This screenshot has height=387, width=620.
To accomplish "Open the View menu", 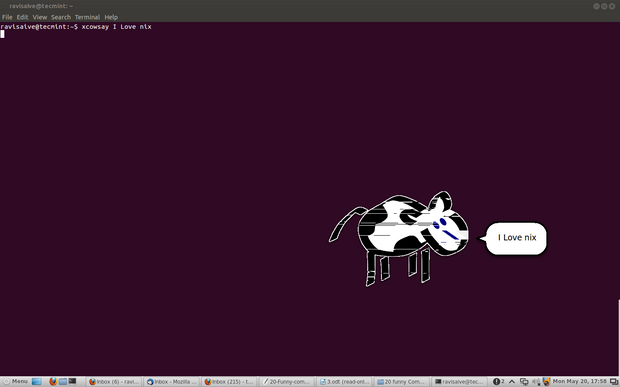I will (40, 17).
